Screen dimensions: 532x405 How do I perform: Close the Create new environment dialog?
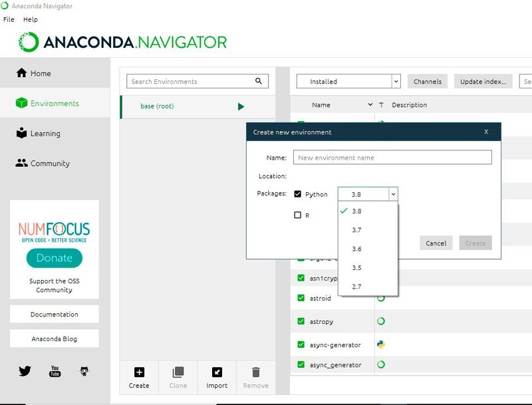[x=486, y=132]
